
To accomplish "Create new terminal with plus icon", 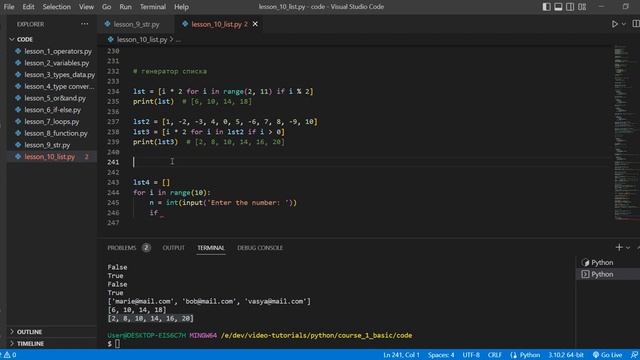I will click(x=619, y=247).
